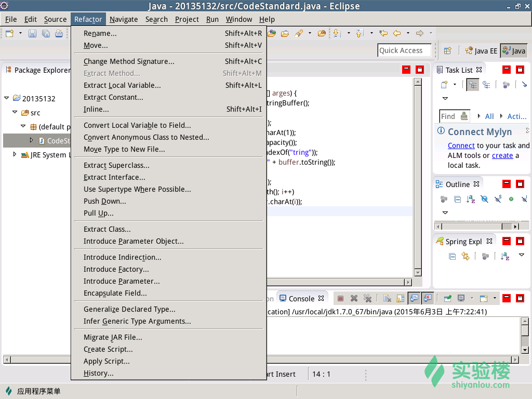Screen dimensions: 532x399
Task: Click the Open Perspective icon
Action: coord(448,51)
